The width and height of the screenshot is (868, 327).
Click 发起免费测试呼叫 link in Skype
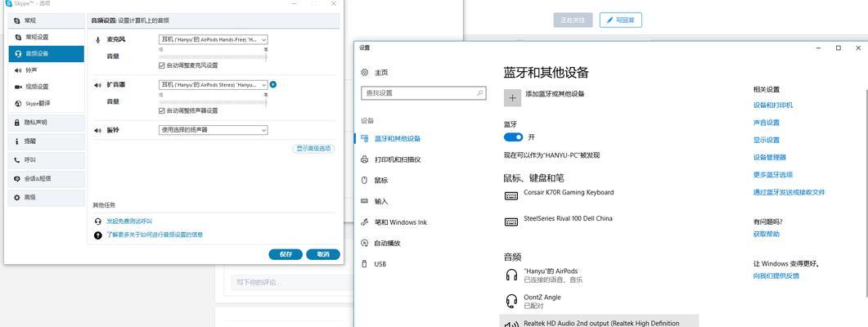point(129,221)
